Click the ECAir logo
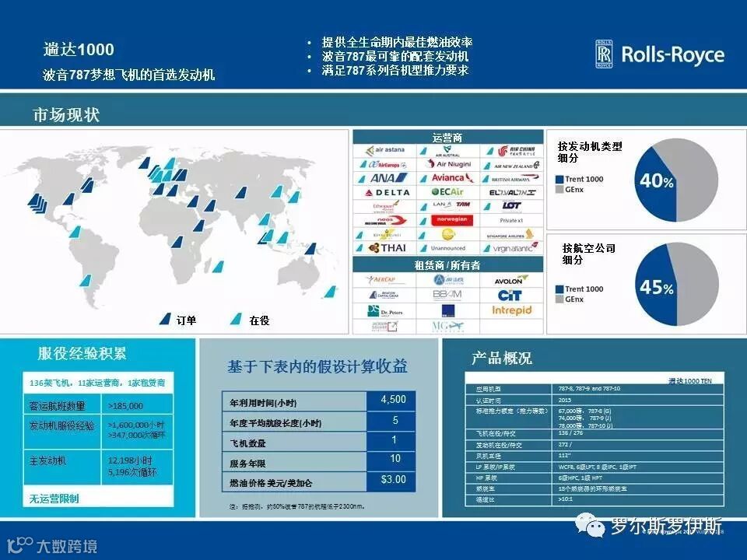 [447, 192]
